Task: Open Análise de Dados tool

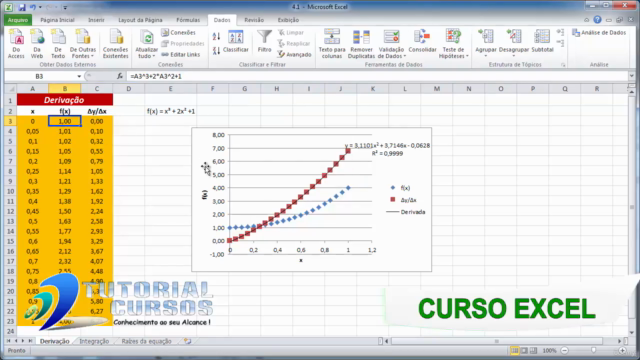Action: (x=599, y=33)
